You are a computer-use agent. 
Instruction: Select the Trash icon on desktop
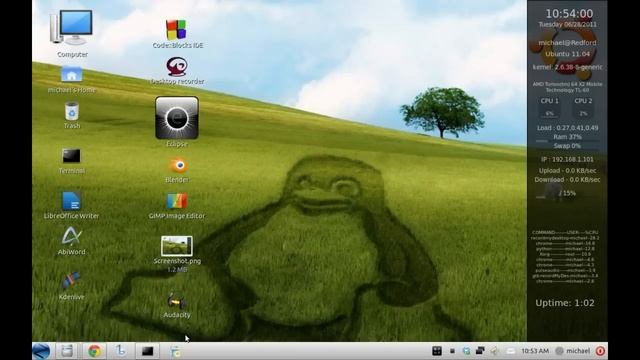coord(71,111)
